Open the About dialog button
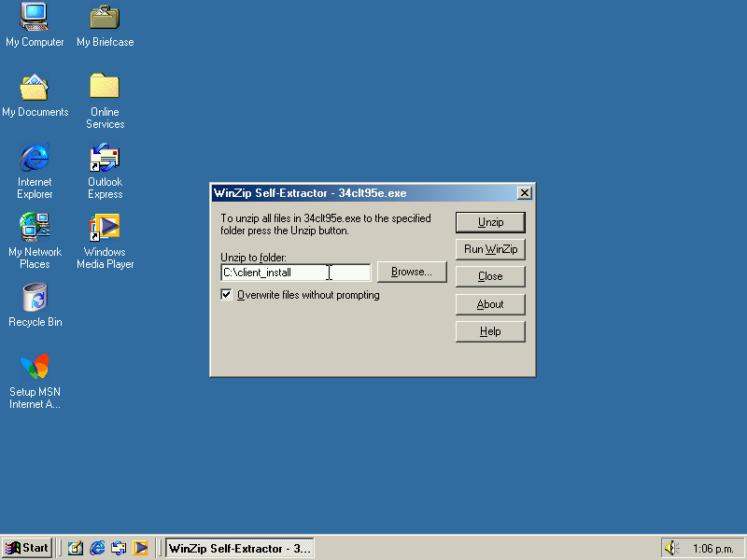The image size is (747, 560). 490,304
